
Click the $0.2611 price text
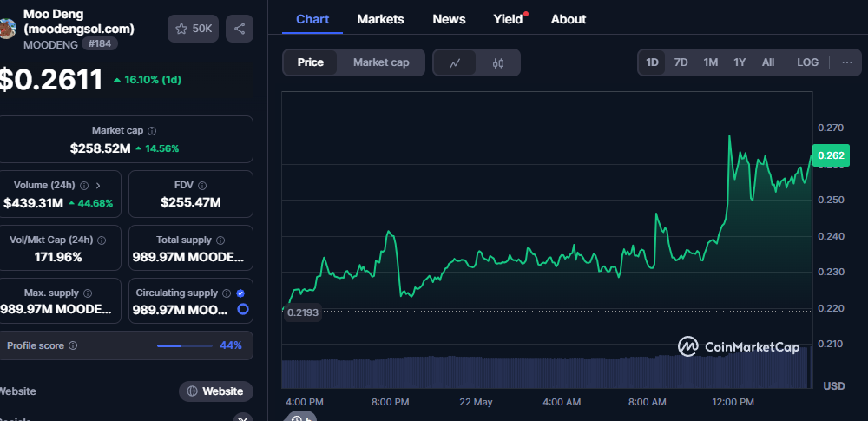click(x=50, y=80)
